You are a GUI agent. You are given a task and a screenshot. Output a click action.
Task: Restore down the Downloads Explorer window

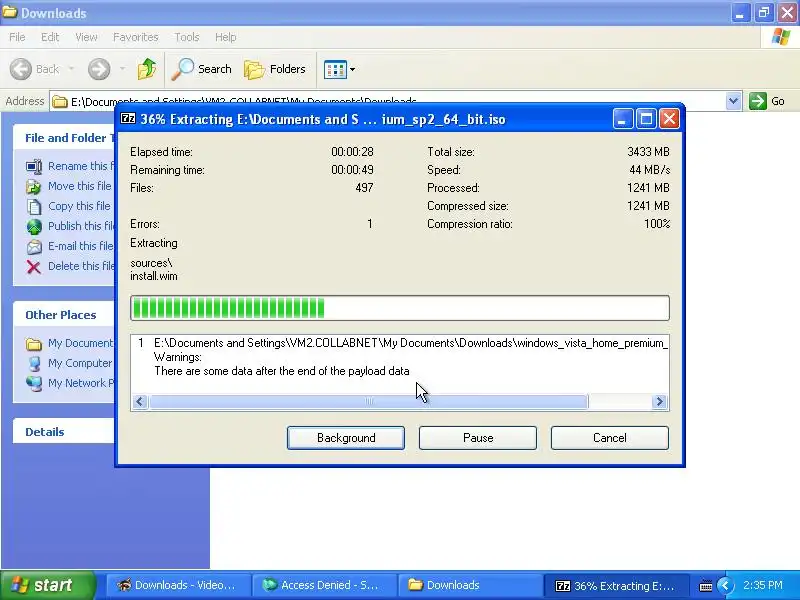pos(764,13)
